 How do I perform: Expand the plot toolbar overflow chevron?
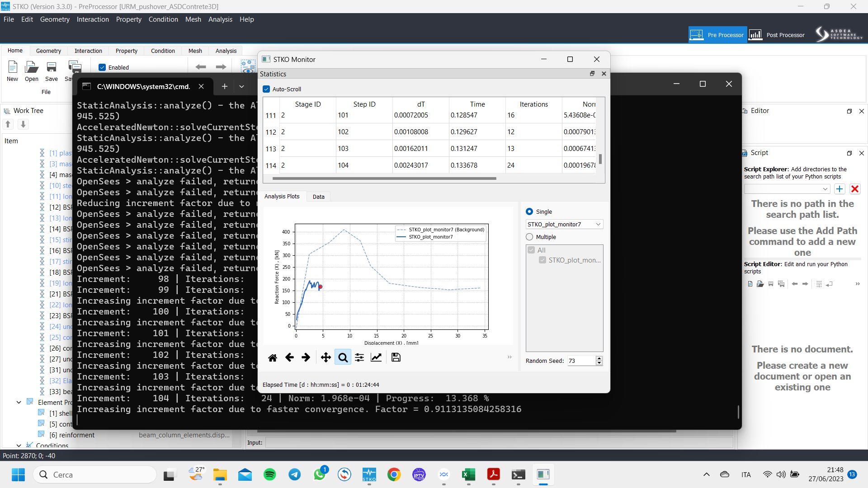coord(509,357)
